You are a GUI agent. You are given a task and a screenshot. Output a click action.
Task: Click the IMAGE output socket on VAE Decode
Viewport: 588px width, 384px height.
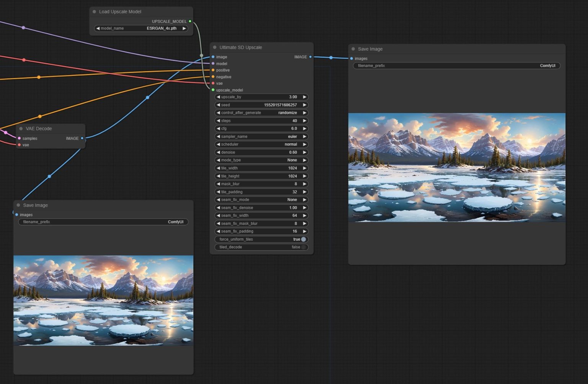[x=82, y=138]
